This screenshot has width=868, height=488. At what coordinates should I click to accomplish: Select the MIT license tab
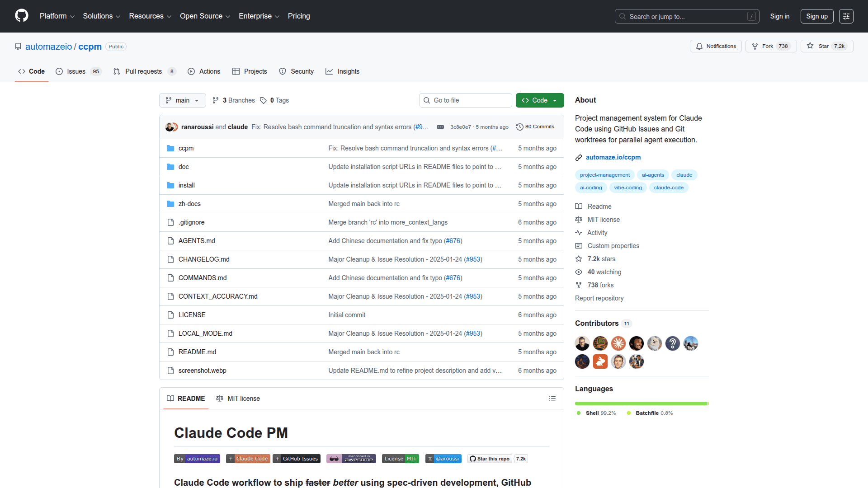[238, 399]
